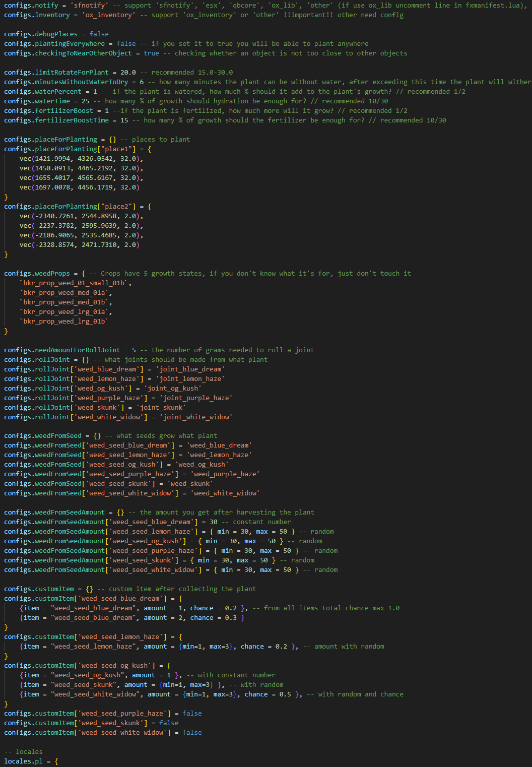Viewport: 532px width, 767px height.
Task: Click the '-- locales' comment line
Action: 23,752
